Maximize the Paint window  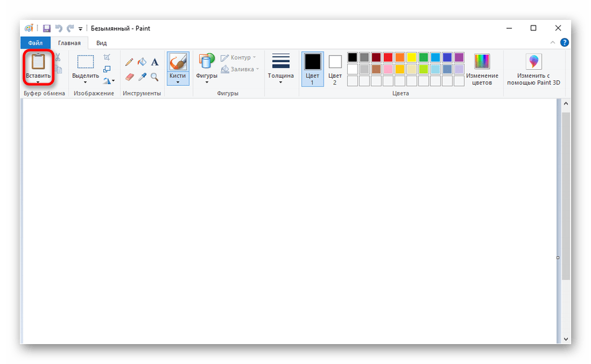(x=533, y=28)
